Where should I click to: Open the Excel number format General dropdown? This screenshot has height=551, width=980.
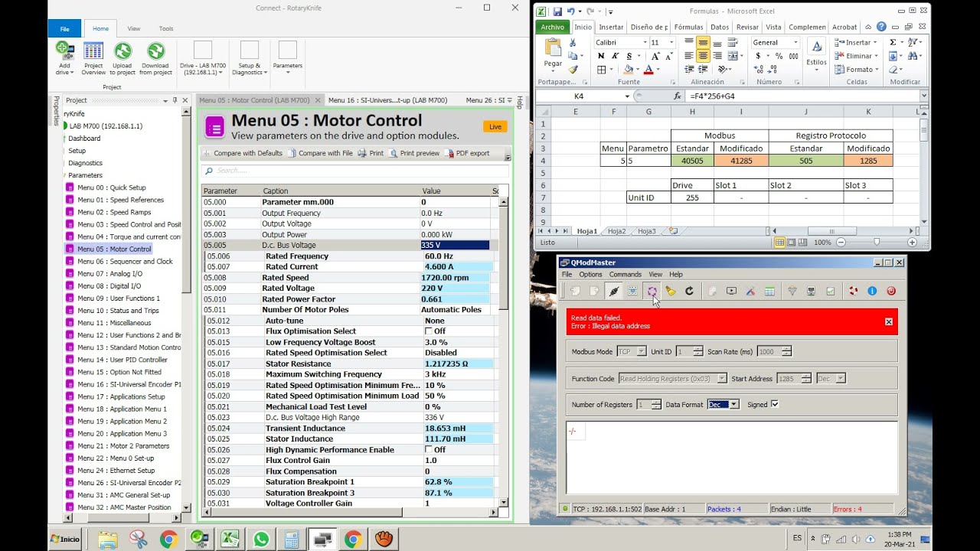pos(794,43)
